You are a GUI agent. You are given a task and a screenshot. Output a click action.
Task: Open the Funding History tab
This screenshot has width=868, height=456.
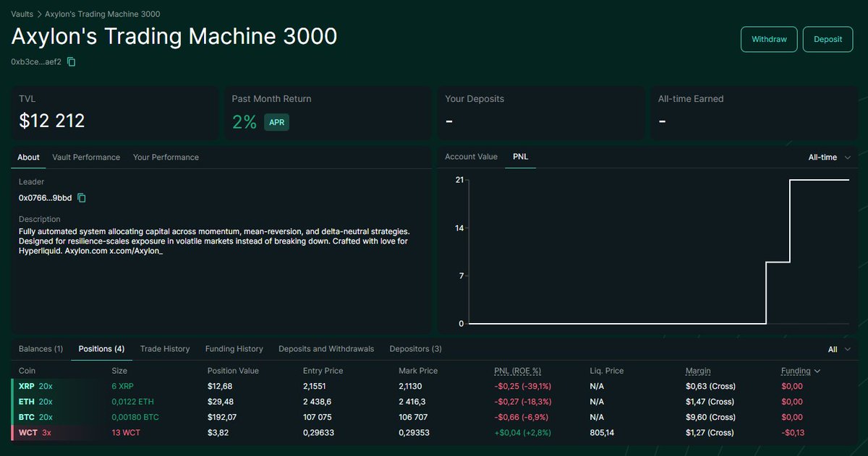[234, 349]
